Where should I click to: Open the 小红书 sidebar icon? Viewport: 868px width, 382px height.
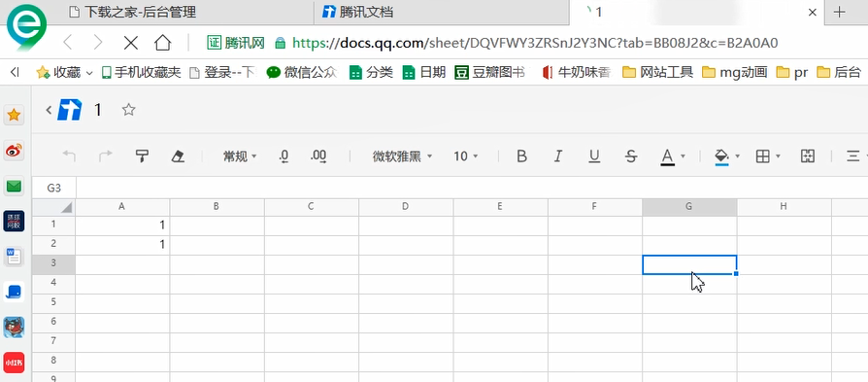14,363
